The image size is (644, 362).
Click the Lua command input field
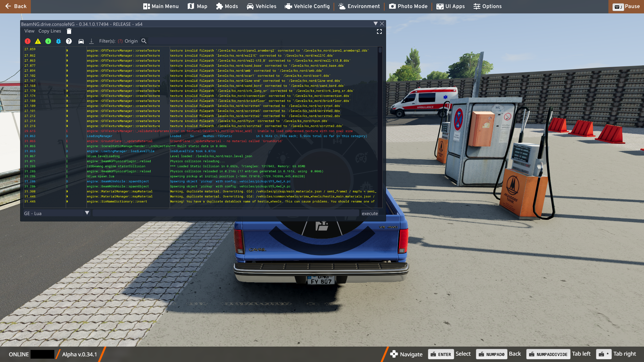click(225, 213)
